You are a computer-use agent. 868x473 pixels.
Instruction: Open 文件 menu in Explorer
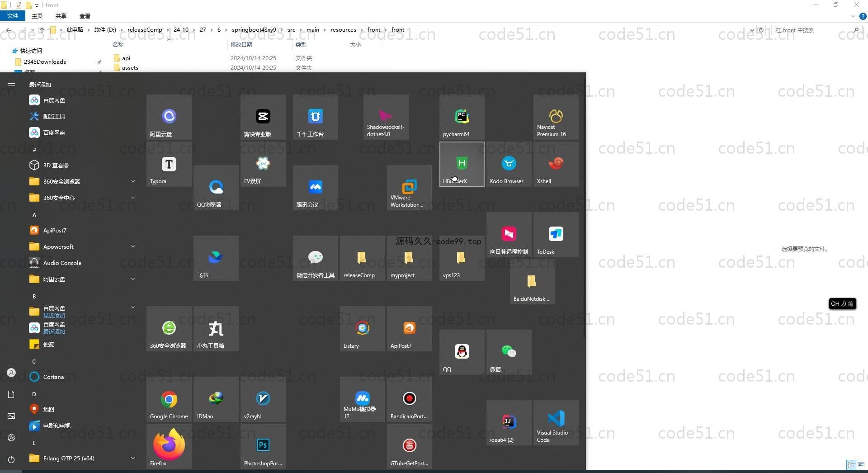13,16
